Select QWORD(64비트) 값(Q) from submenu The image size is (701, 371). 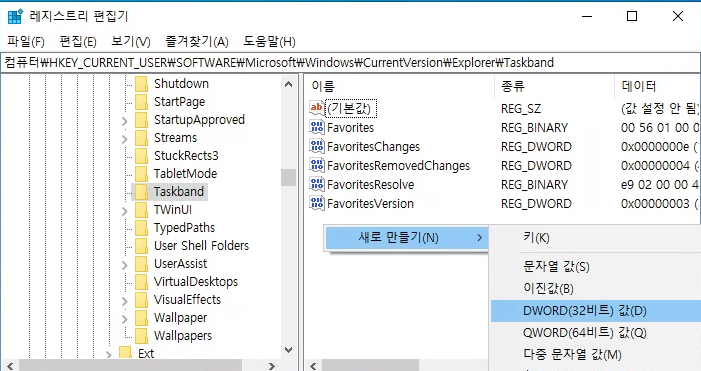[x=595, y=333]
